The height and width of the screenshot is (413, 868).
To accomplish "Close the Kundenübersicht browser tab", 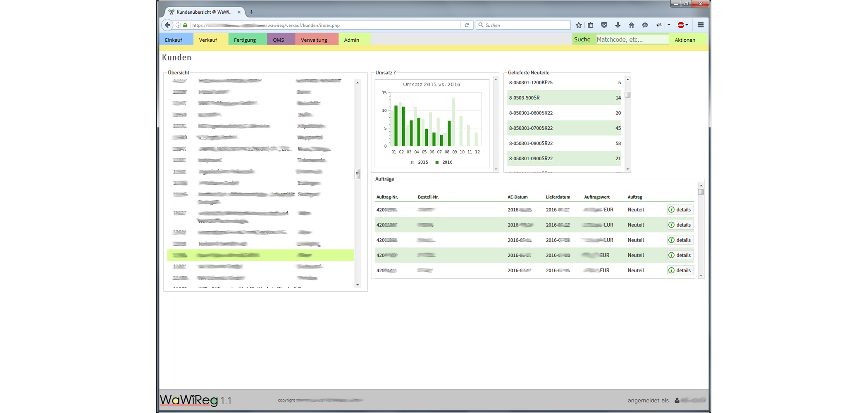I will (x=239, y=12).
